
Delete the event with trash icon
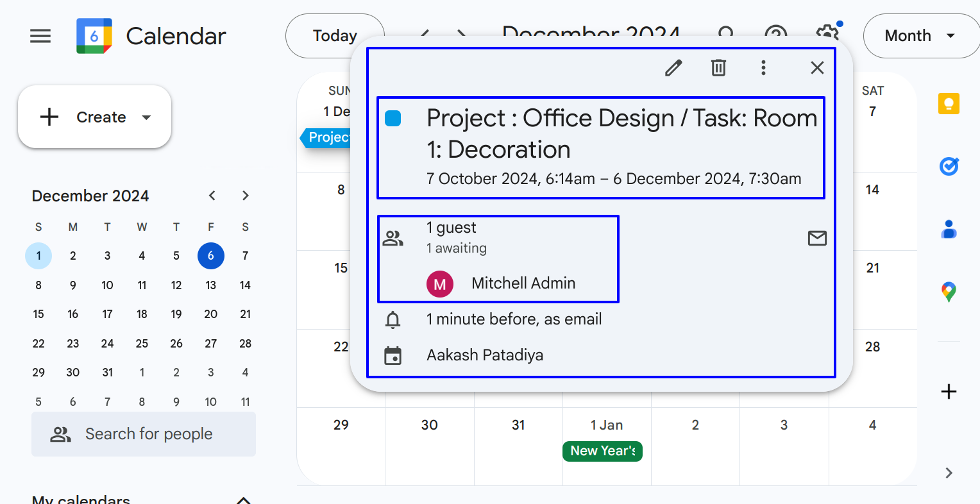point(718,68)
